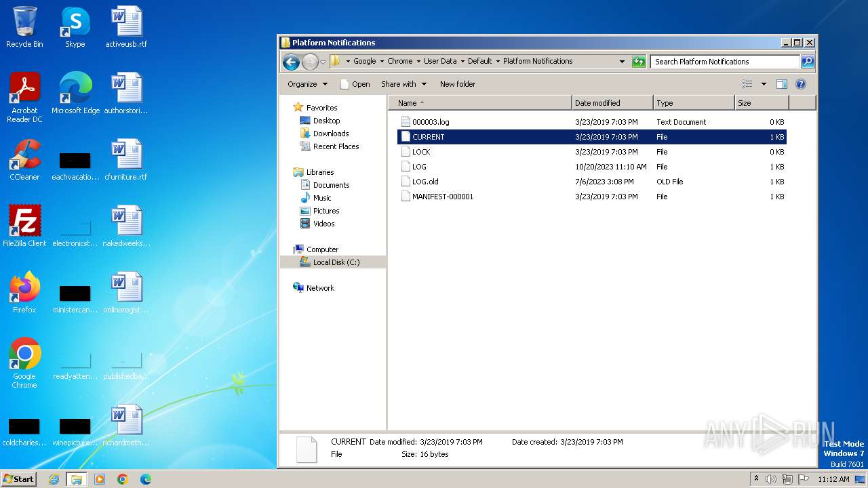This screenshot has height=488, width=868.
Task: Click the Edge taskbar icon
Action: [145, 479]
